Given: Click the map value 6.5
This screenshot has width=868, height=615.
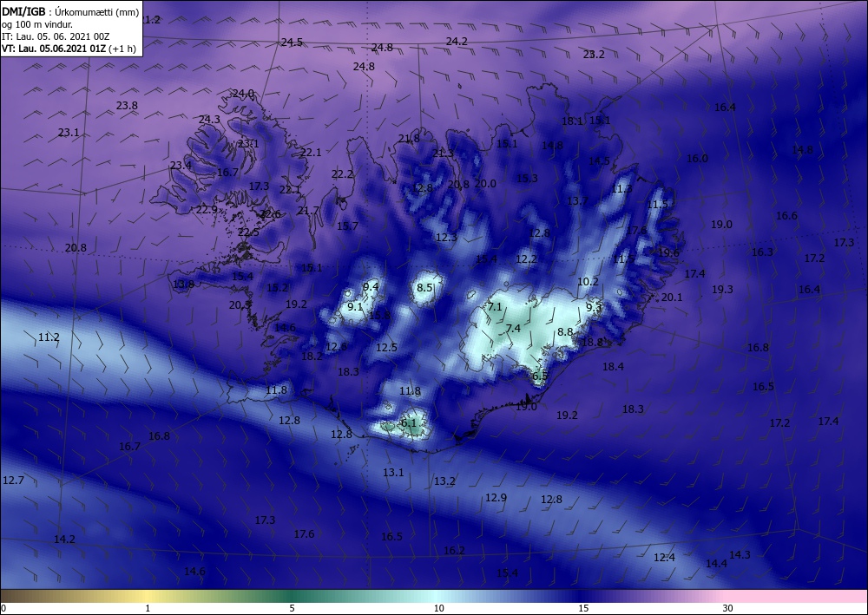Looking at the screenshot, I should (540, 376).
